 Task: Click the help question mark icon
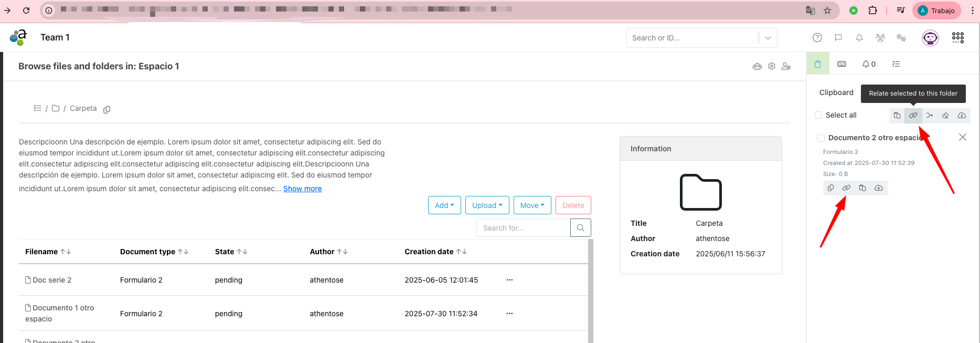point(817,38)
